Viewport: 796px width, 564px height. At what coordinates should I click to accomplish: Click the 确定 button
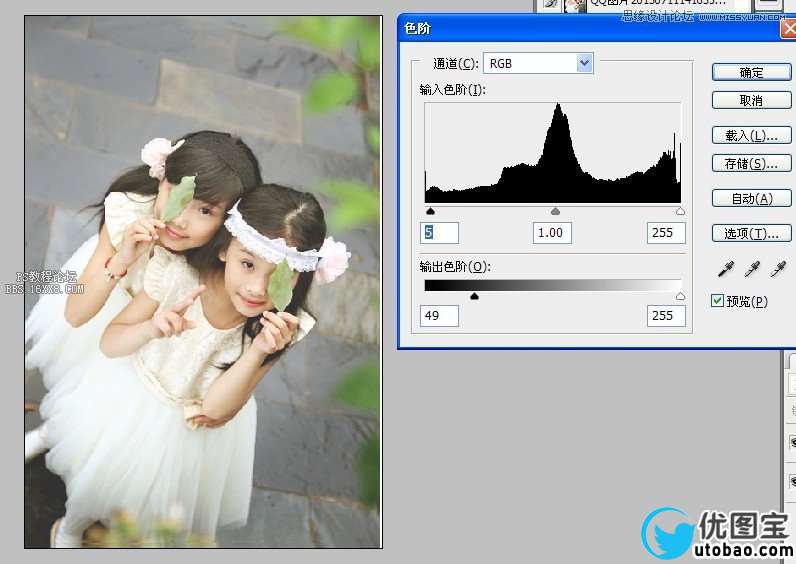751,73
